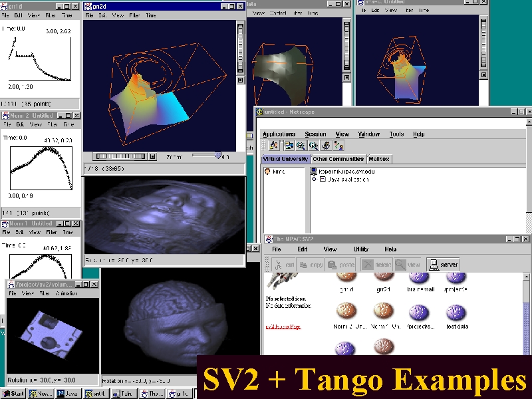Click the square button below the third 3D window slider
Viewport: 532px width, 399px height.
pyautogui.click(x=346, y=77)
